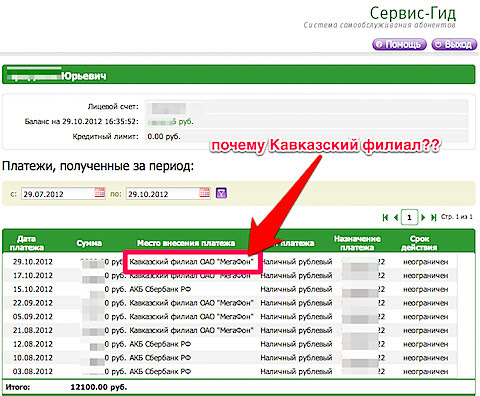Go to first page of payments

tap(385, 217)
